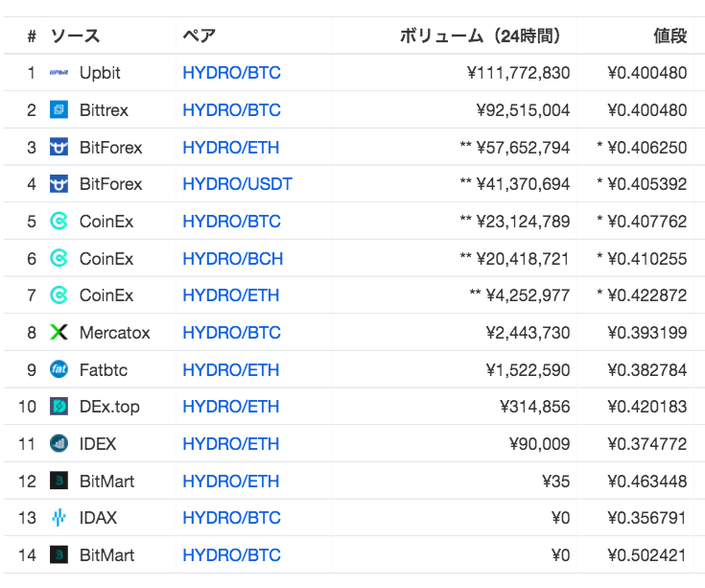Screen dimensions: 705x588
Task: Click the Mercatox X logo icon
Action: pos(59,333)
